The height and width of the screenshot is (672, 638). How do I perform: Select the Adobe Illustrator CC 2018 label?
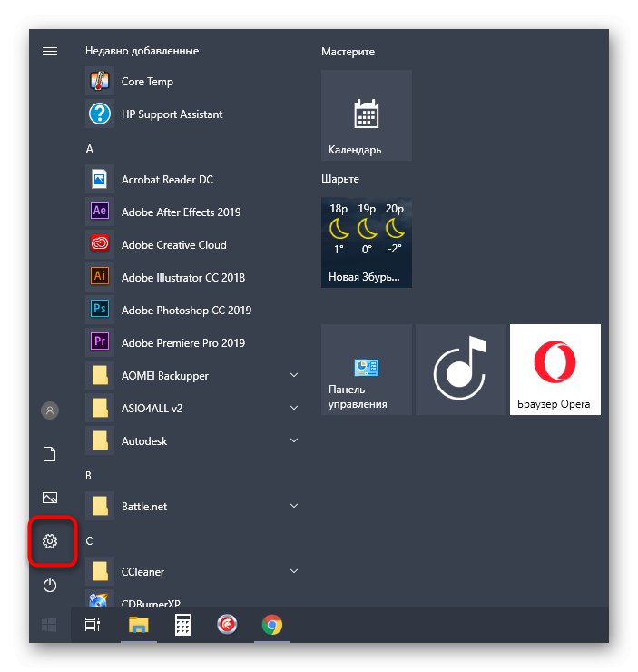183,278
